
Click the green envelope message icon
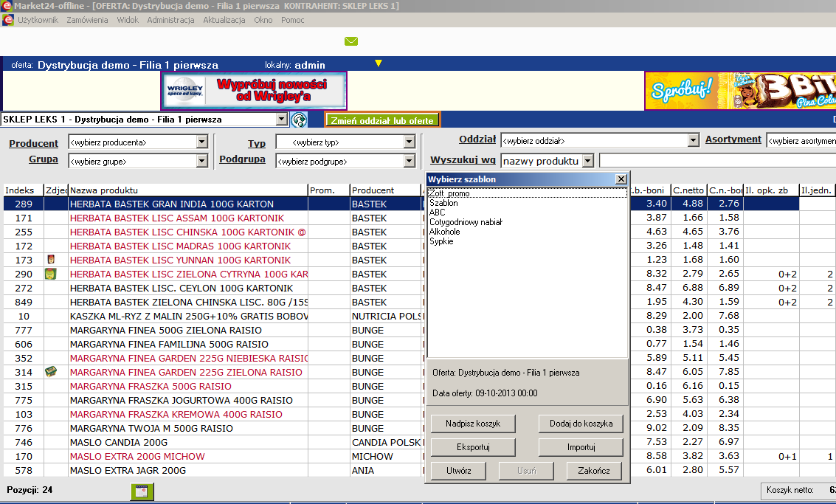click(x=350, y=41)
